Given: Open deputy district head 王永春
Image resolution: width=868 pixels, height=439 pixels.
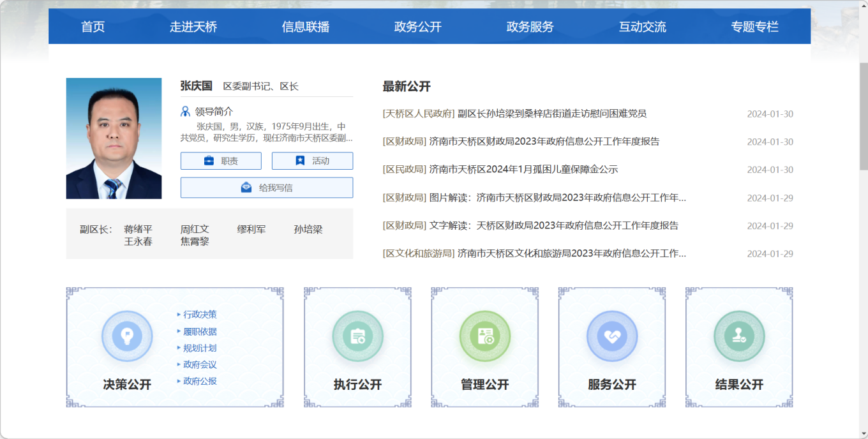Looking at the screenshot, I should coord(138,242).
